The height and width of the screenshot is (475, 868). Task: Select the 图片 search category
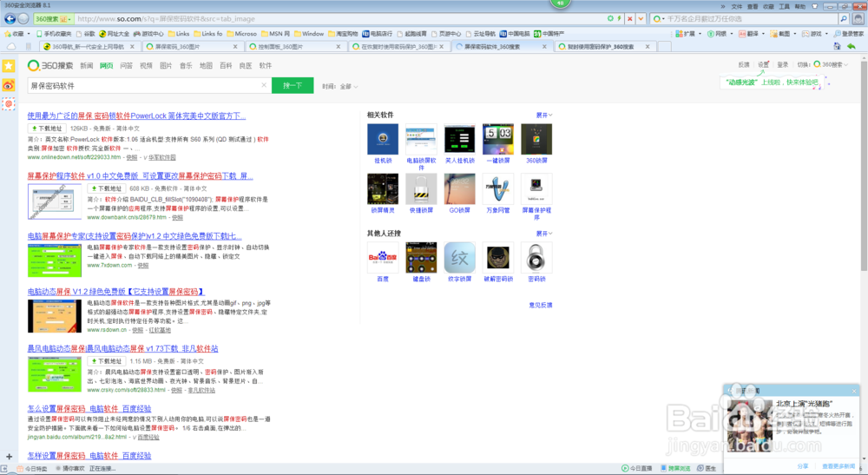tap(166, 65)
